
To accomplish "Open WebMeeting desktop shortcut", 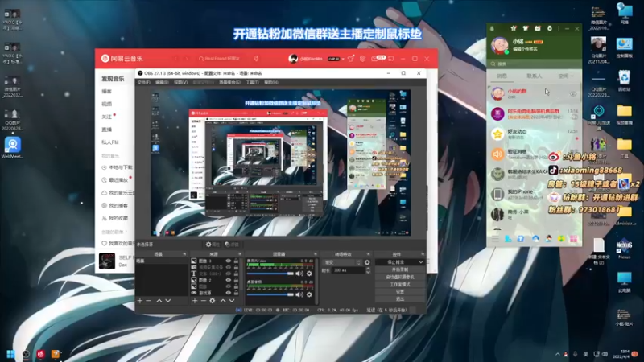I will 12,148.
